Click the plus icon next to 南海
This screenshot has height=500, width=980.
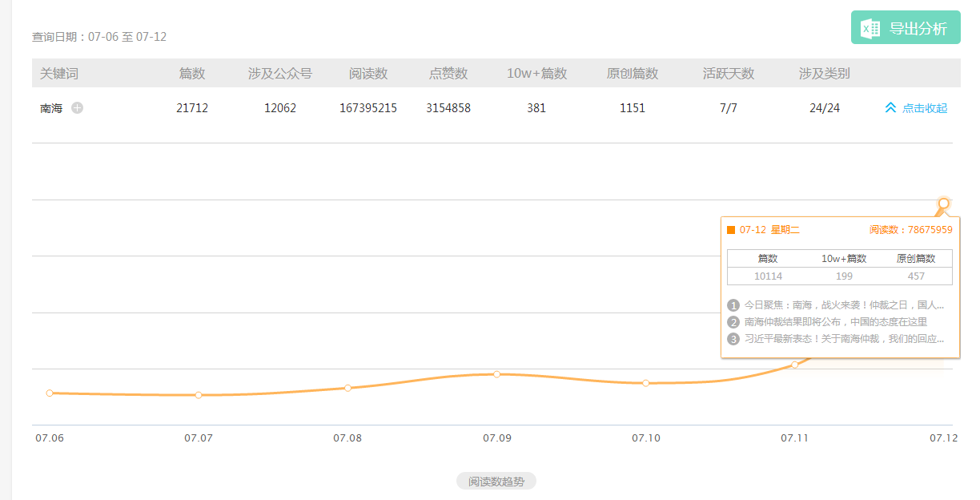[x=77, y=108]
